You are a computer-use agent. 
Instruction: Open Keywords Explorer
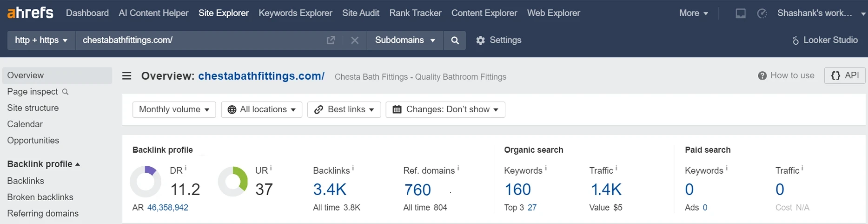click(x=295, y=13)
